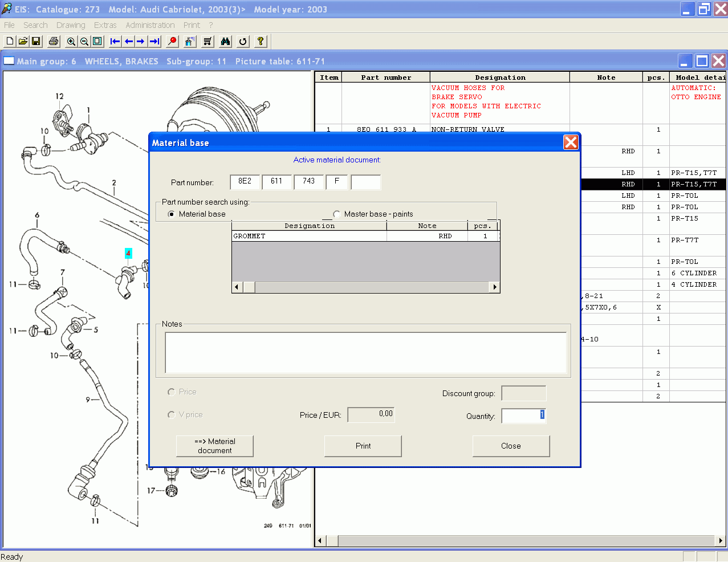Click the left scroll arrow of the parts list
This screenshot has width=728, height=562.
320,540
